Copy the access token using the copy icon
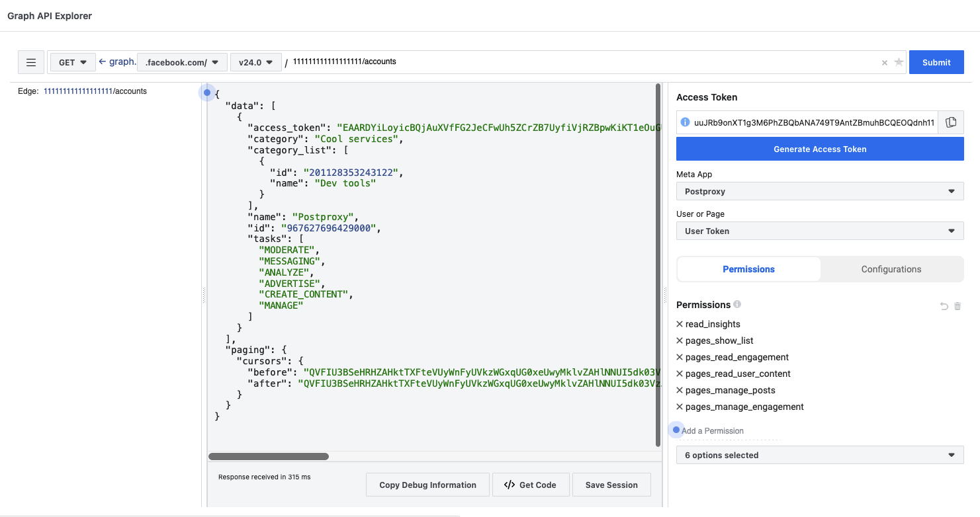The height and width of the screenshot is (517, 980). 951,122
